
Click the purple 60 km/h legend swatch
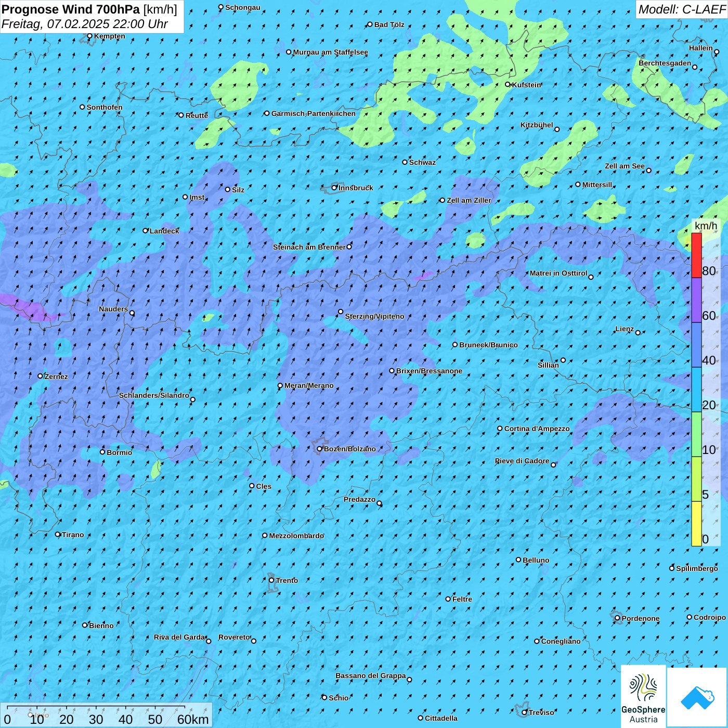pos(696,301)
